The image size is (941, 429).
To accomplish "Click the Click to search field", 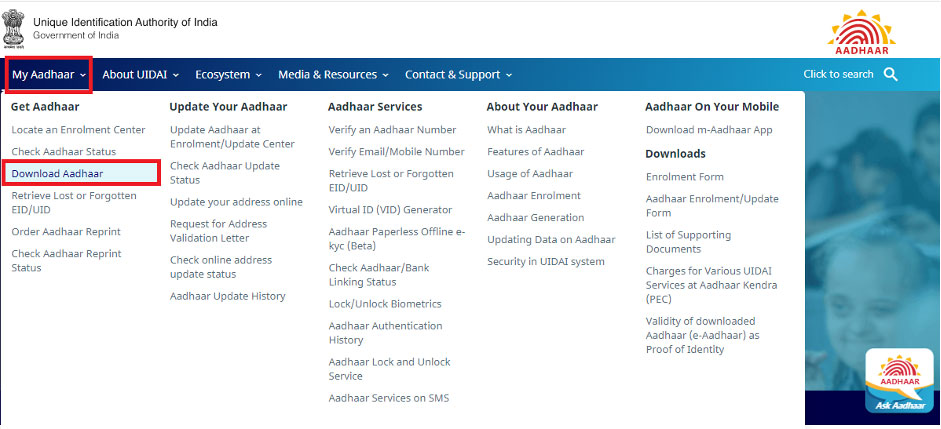I will (838, 74).
